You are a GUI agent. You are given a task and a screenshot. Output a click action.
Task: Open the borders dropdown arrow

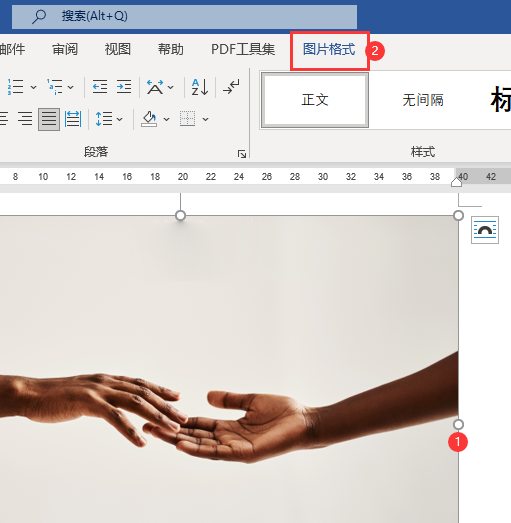(205, 119)
